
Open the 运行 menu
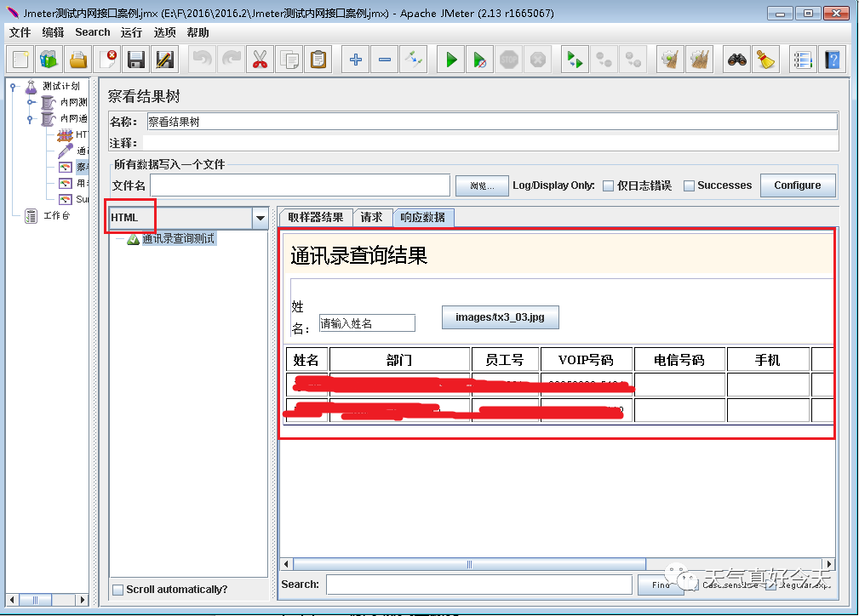[x=131, y=32]
